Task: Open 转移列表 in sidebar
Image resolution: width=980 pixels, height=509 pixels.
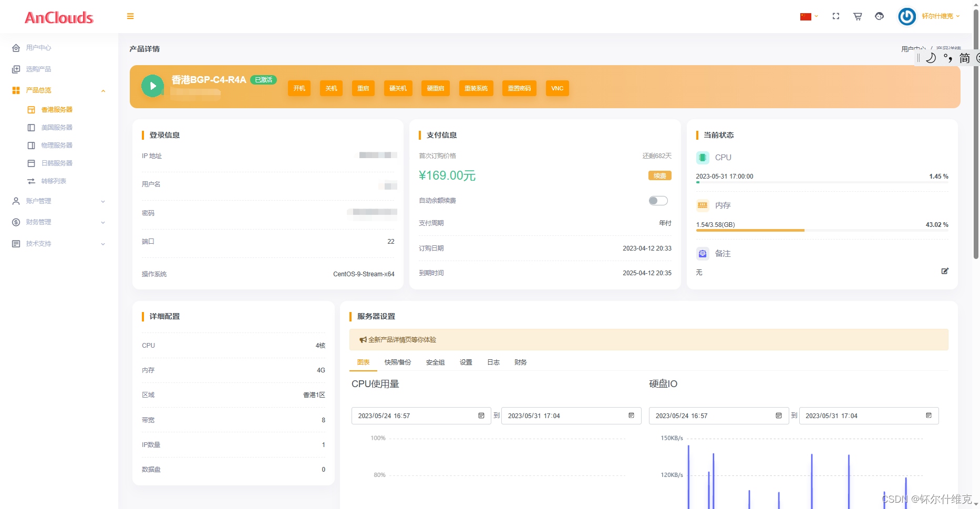Action: [54, 181]
